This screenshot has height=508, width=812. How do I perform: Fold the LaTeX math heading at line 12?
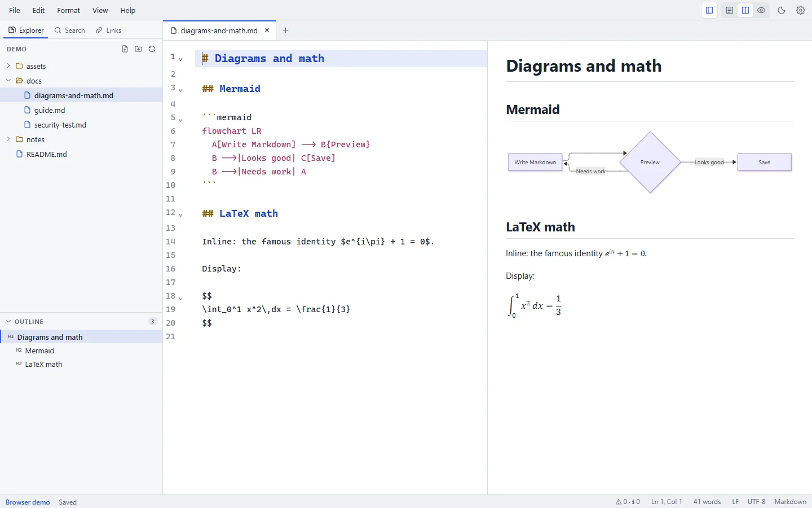click(180, 214)
